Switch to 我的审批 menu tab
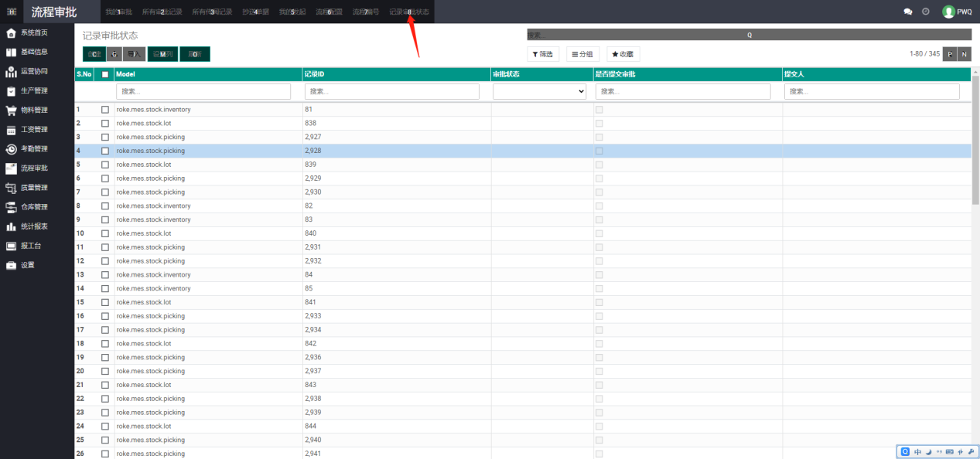 [118, 12]
